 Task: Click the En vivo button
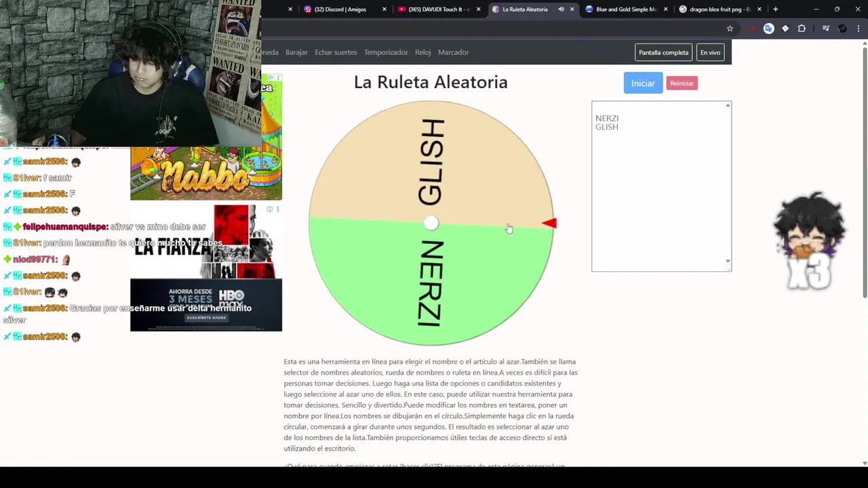click(x=710, y=52)
